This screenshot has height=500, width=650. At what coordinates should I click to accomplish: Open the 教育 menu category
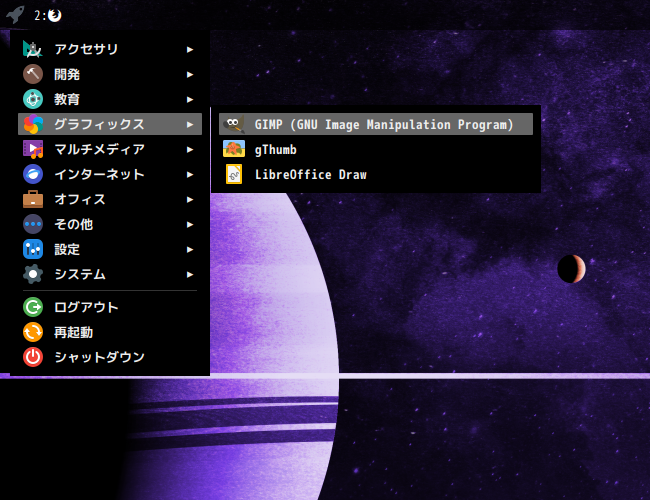[x=110, y=99]
